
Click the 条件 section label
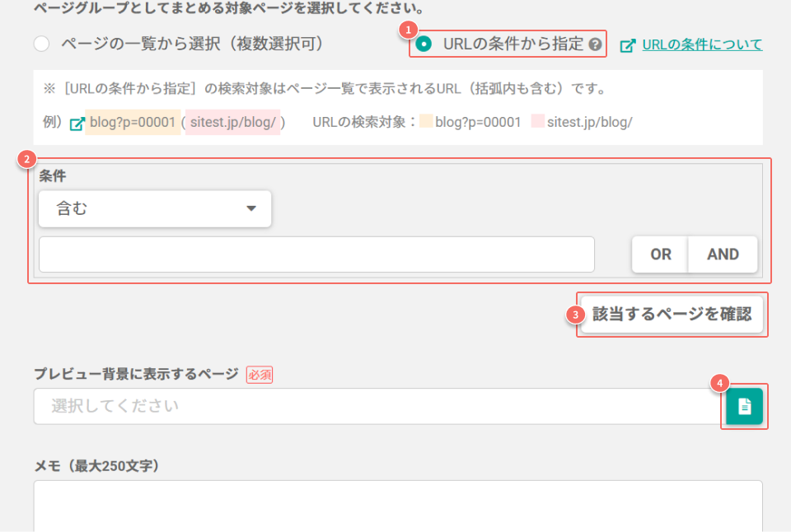coord(53,176)
